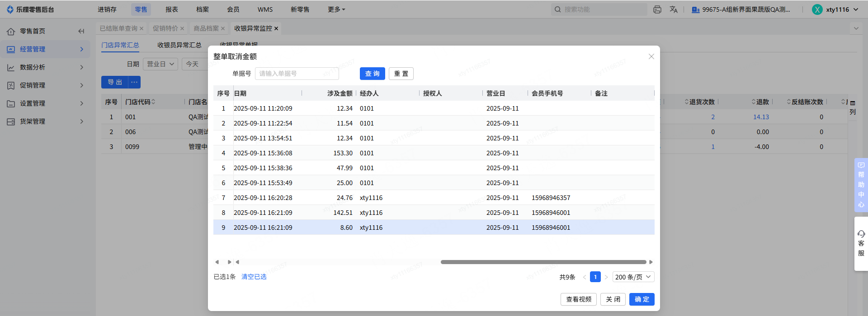Click the dialog horizontal scrollbar thumb
The width and height of the screenshot is (868, 316).
click(x=543, y=262)
